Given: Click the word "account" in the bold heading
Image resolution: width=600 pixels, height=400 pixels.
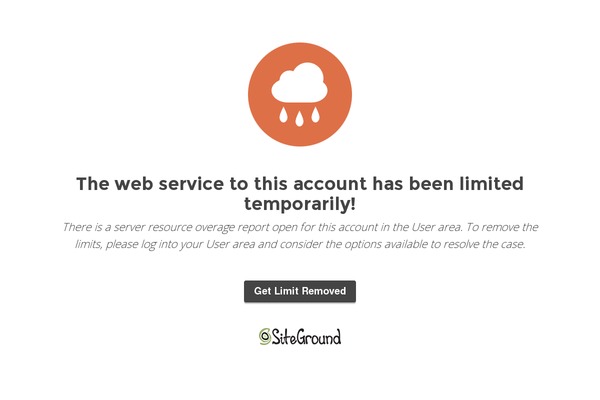Looking at the screenshot, I should click(330, 184).
